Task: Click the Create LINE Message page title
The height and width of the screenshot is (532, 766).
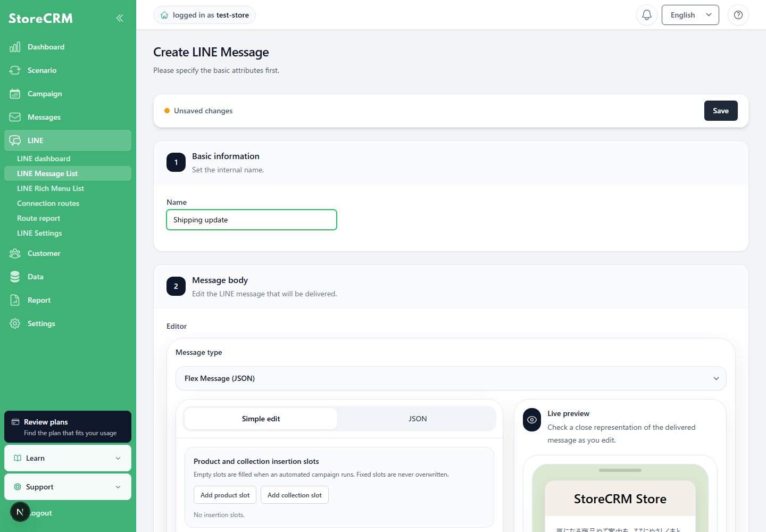Action: pyautogui.click(x=211, y=52)
